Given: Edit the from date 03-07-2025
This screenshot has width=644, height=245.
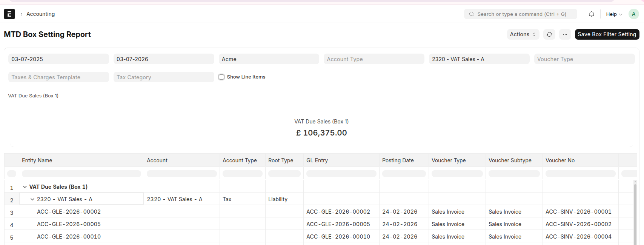Looking at the screenshot, I should pyautogui.click(x=58, y=59).
